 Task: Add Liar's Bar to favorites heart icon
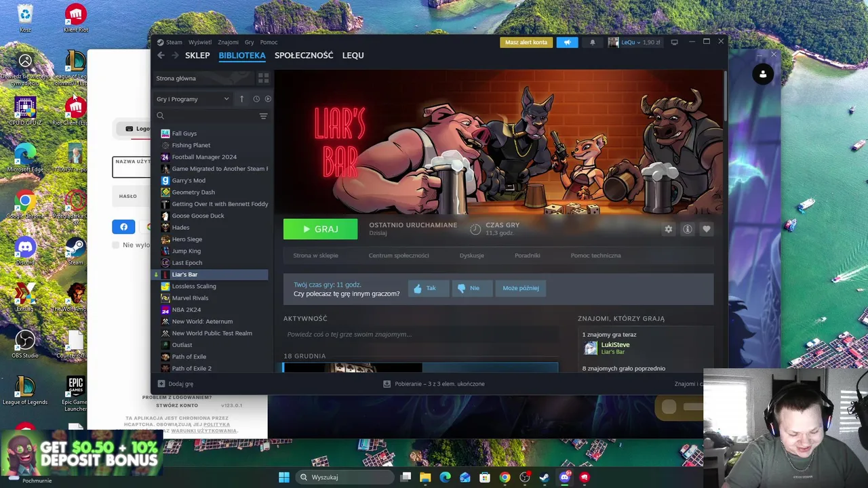707,229
